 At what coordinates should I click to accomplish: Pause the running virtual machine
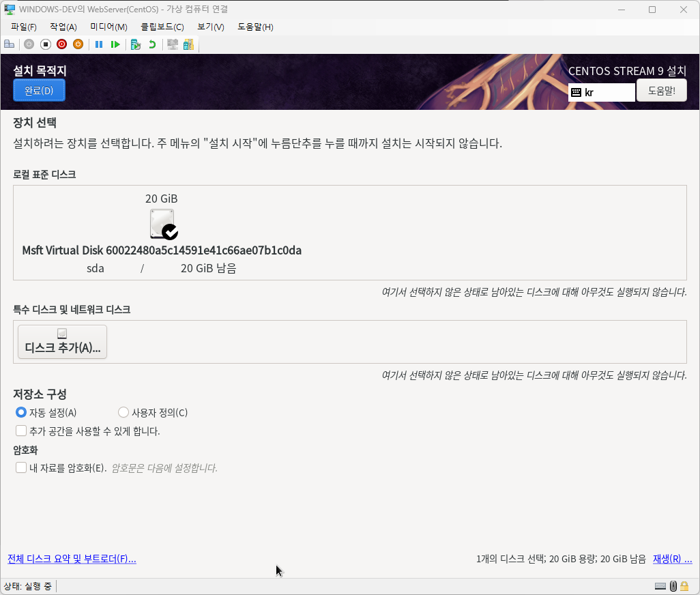(99, 44)
